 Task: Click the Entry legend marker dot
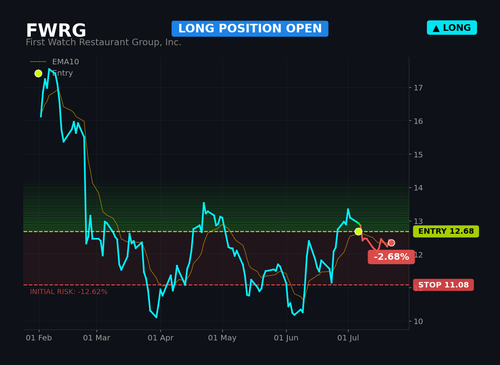[x=38, y=73]
